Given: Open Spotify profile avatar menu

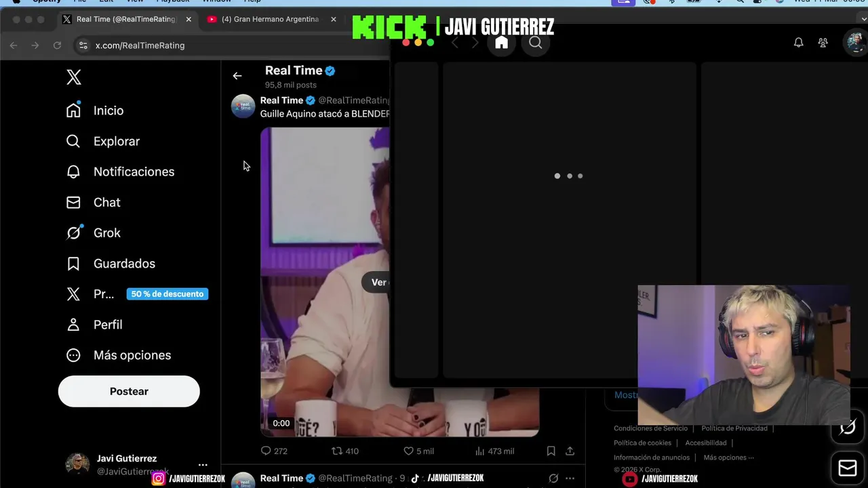Looking at the screenshot, I should [855, 42].
